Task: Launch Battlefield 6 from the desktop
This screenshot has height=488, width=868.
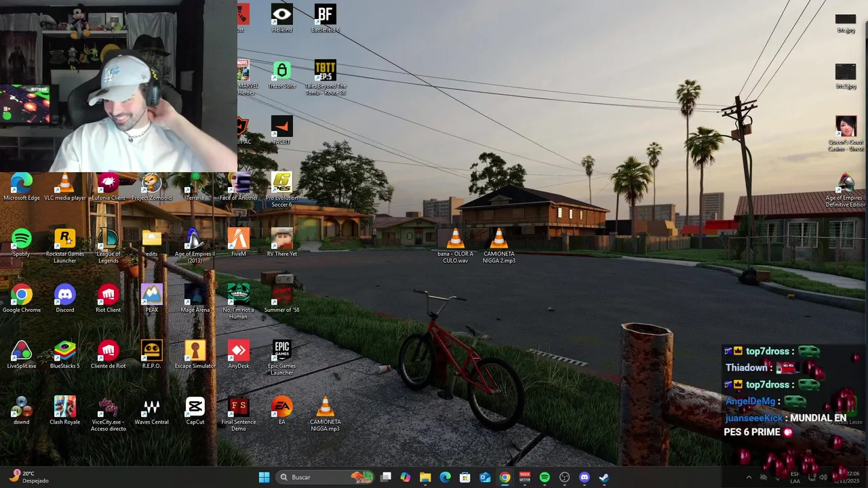Action: point(325,18)
